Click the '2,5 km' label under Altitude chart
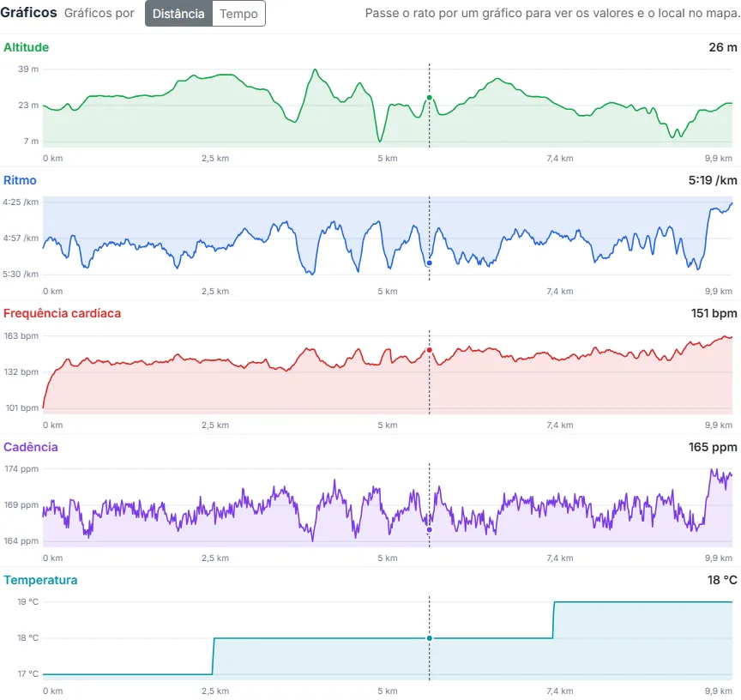The width and height of the screenshot is (741, 700). (x=215, y=159)
